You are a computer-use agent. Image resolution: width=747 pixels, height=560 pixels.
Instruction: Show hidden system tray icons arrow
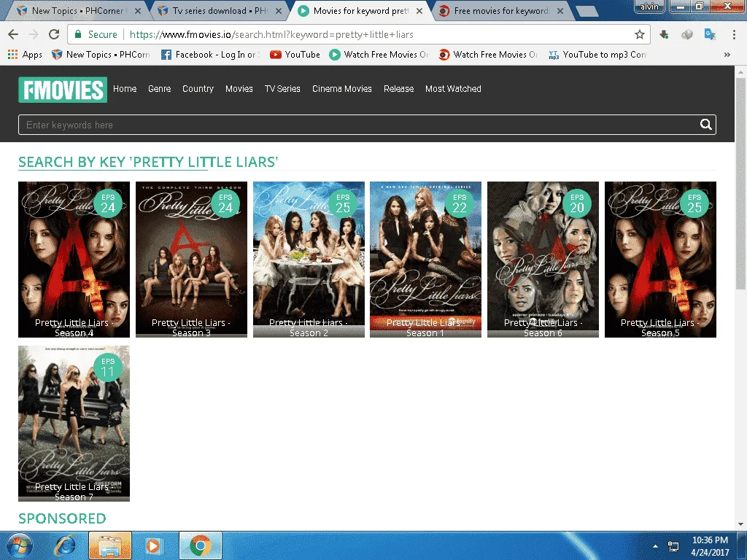pyautogui.click(x=656, y=546)
